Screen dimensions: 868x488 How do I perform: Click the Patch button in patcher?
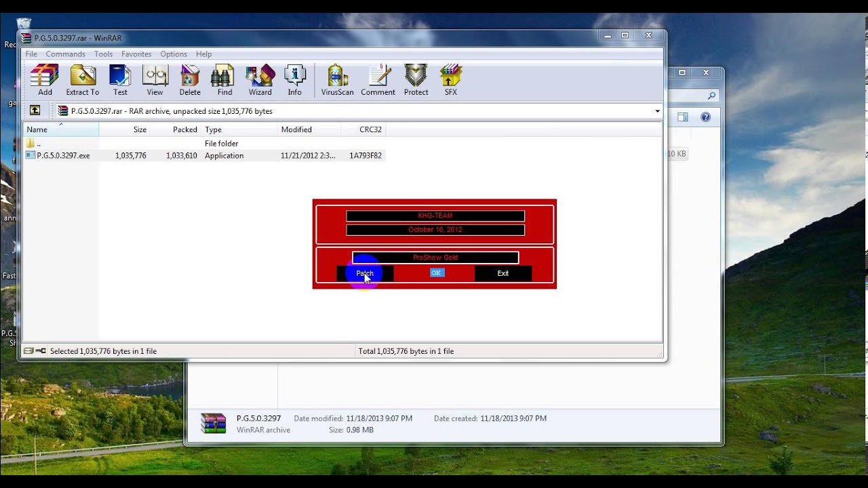(365, 273)
